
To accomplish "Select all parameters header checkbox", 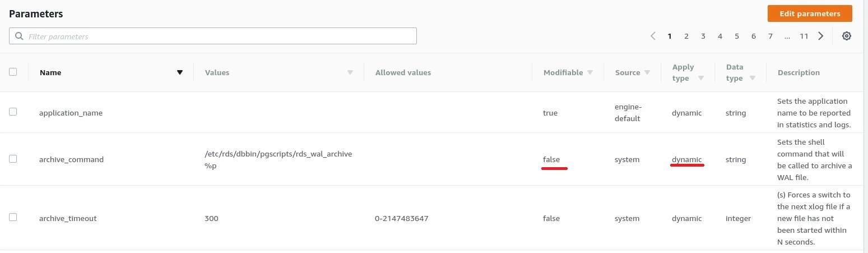I will 13,72.
